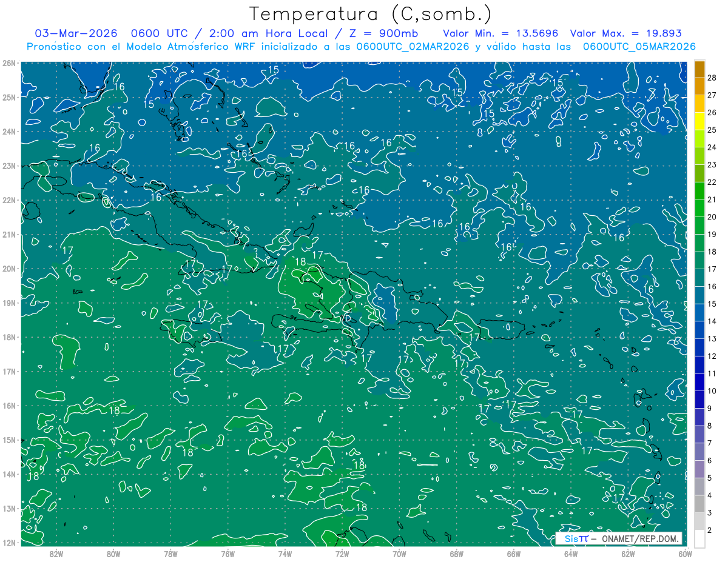The height and width of the screenshot is (562, 728).
Task: Click the latitude label "12N"
Action: (8, 543)
